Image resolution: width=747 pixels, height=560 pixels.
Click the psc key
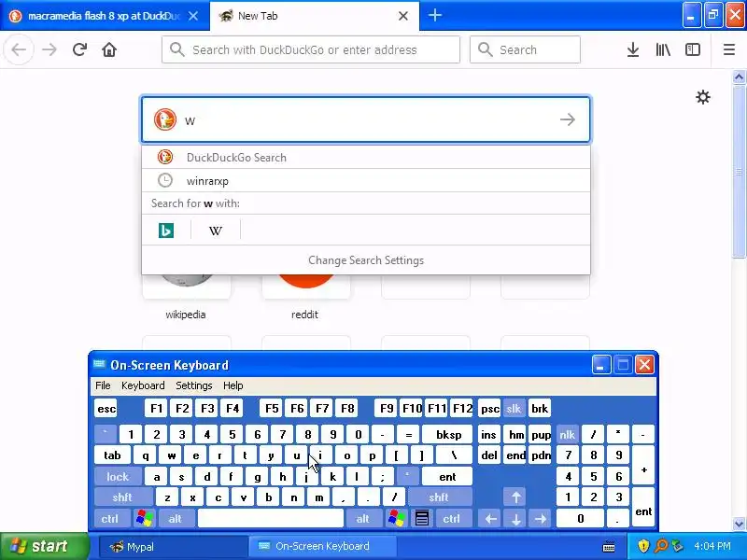[x=489, y=409]
